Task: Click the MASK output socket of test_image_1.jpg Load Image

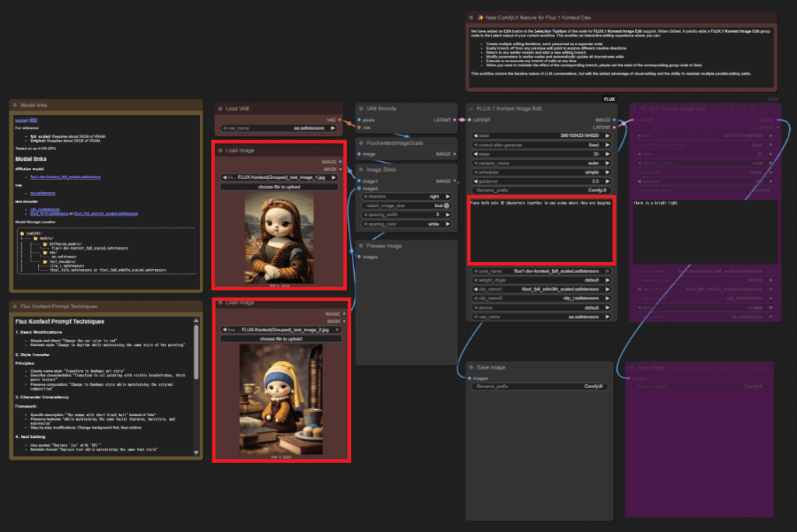Action: pyautogui.click(x=340, y=170)
